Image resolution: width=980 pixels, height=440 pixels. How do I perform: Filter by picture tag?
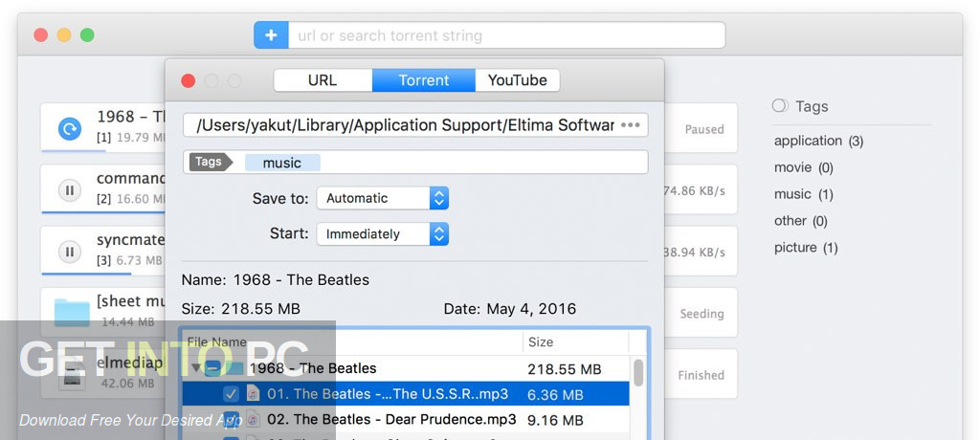806,248
